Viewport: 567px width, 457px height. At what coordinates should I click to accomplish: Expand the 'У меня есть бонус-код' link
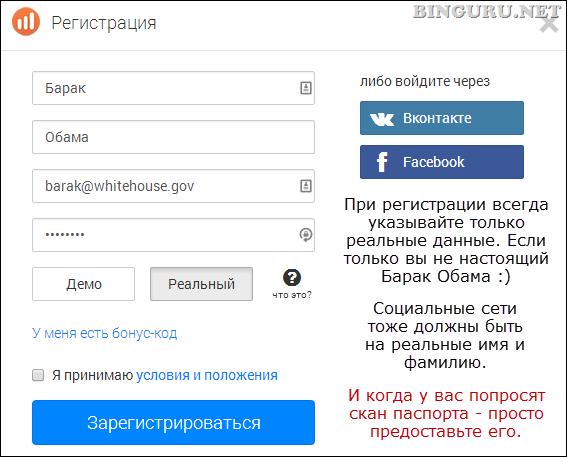105,333
